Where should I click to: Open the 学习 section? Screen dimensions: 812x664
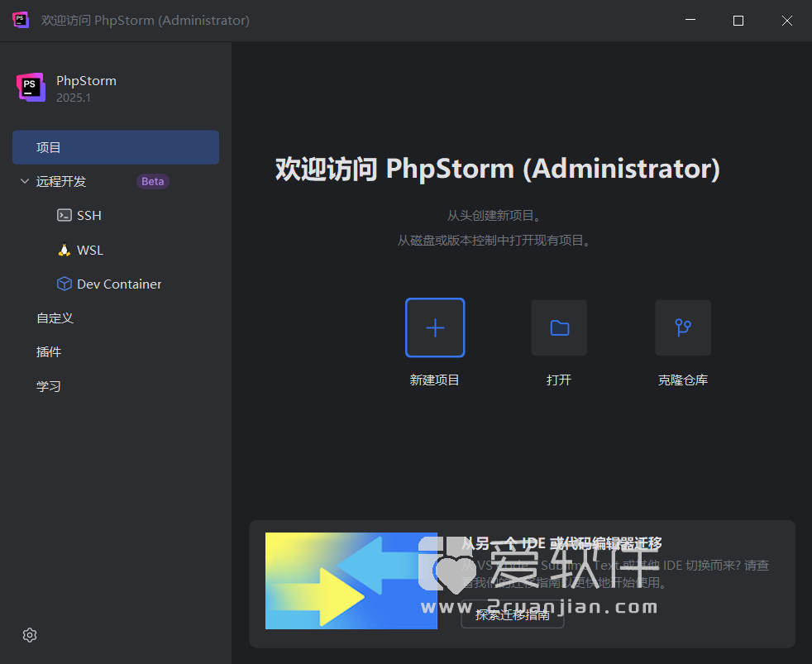click(49, 386)
